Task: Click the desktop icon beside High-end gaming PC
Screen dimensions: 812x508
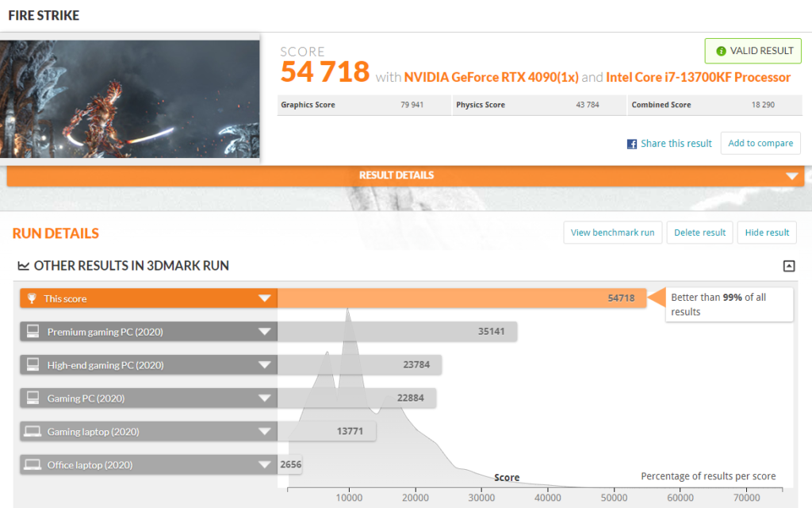Action: point(33,364)
